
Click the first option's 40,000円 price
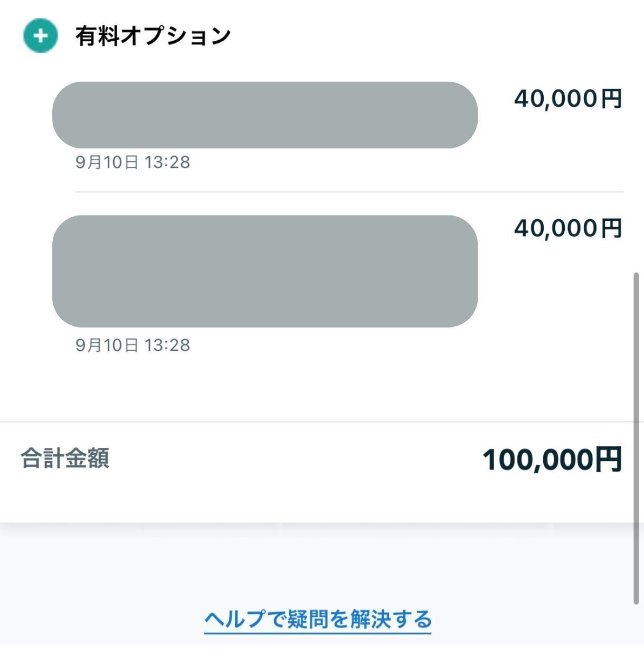[x=568, y=99]
